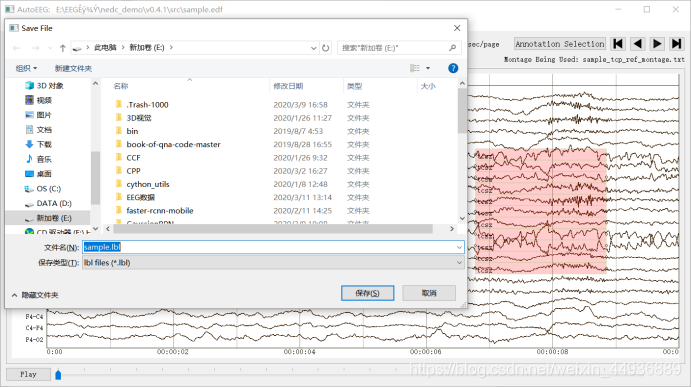Open the 保存类型 lbl files dropdown
The image size is (691, 388).
pos(273,263)
